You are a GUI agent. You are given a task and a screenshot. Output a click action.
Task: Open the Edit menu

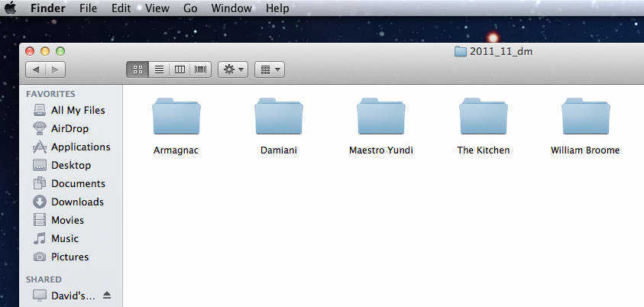[121, 8]
